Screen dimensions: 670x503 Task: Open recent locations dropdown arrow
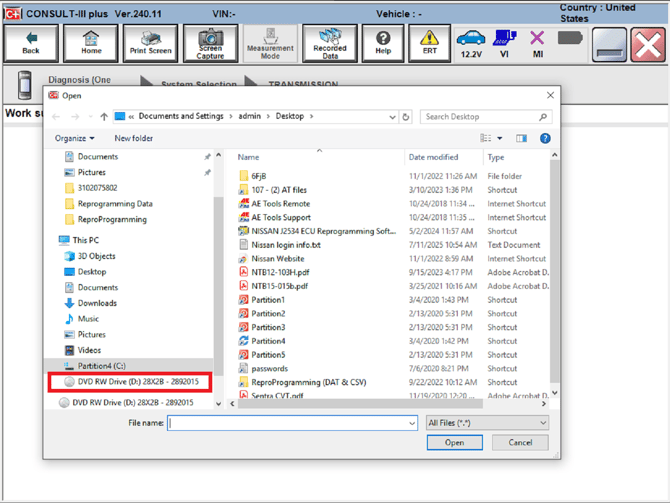click(90, 116)
